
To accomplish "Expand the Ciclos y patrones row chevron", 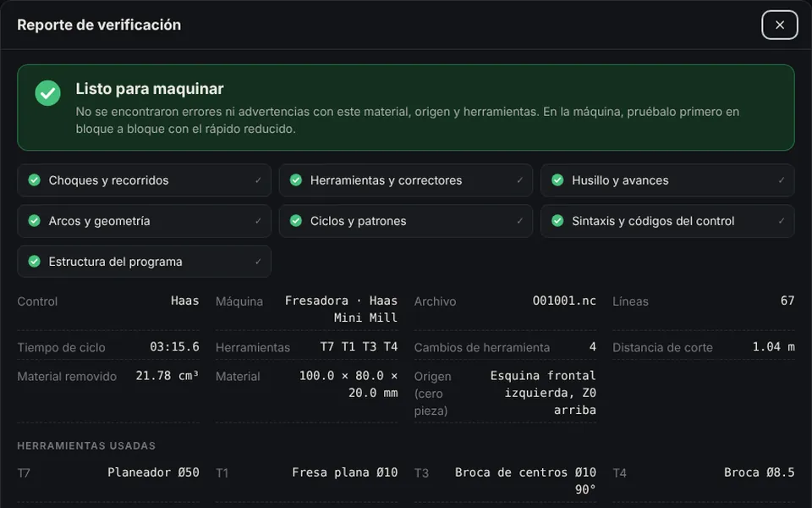I will pos(519,221).
